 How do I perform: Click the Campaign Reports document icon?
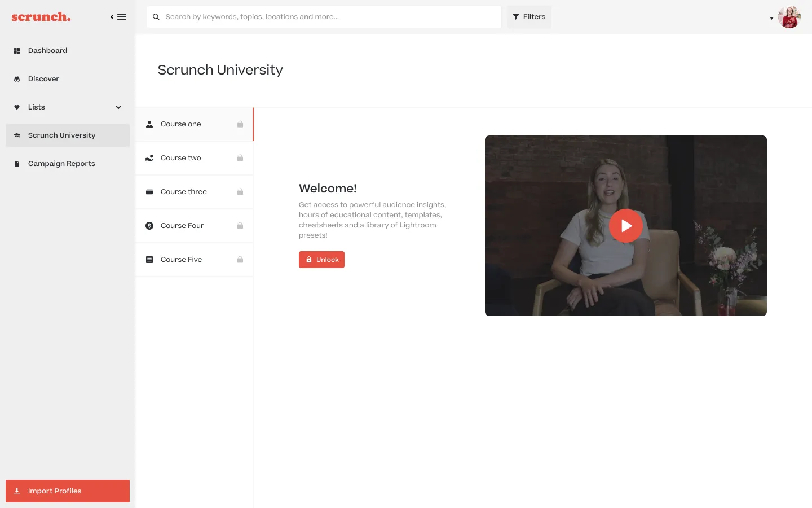(x=17, y=164)
